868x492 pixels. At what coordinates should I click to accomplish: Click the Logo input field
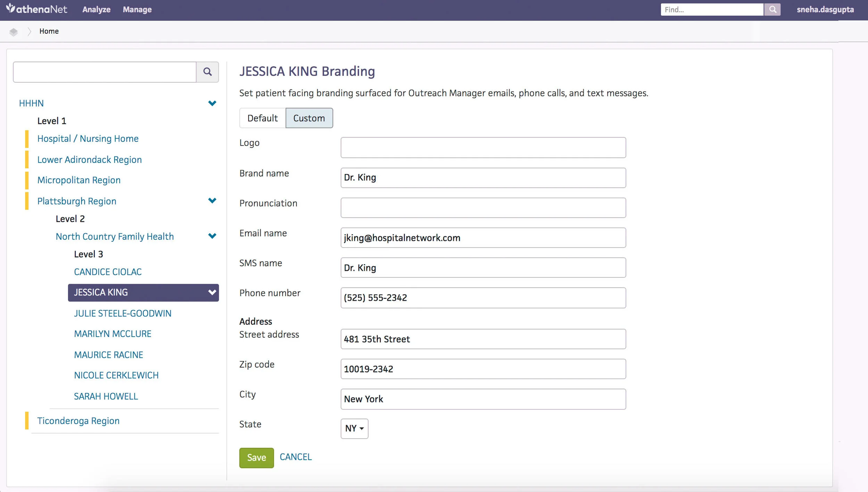(483, 148)
